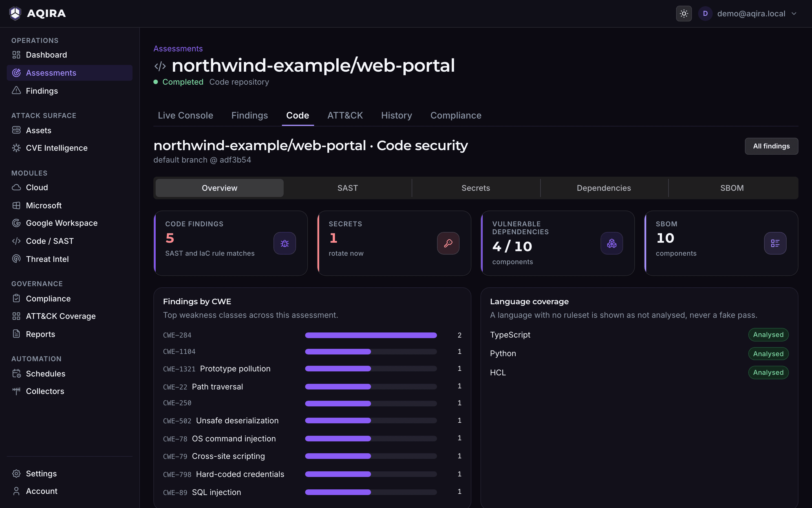The width and height of the screenshot is (812, 508).
Task: Select the SBOM segment
Action: point(732,188)
